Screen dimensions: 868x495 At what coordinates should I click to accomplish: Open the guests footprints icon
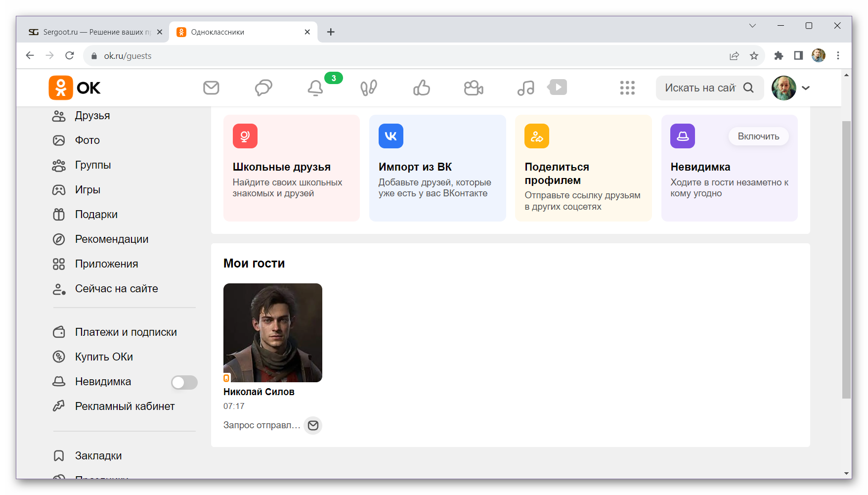pyautogui.click(x=369, y=88)
